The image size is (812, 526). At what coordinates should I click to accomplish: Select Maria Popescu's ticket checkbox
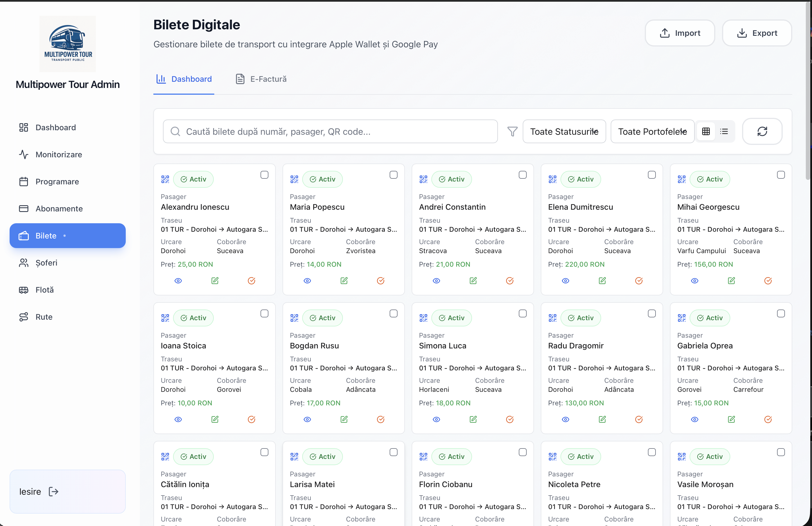[393, 175]
